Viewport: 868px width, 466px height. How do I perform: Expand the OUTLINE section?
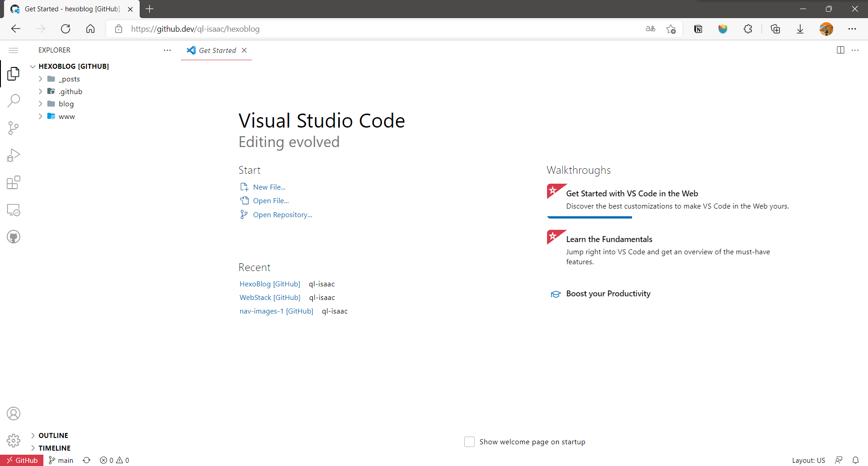(x=53, y=435)
